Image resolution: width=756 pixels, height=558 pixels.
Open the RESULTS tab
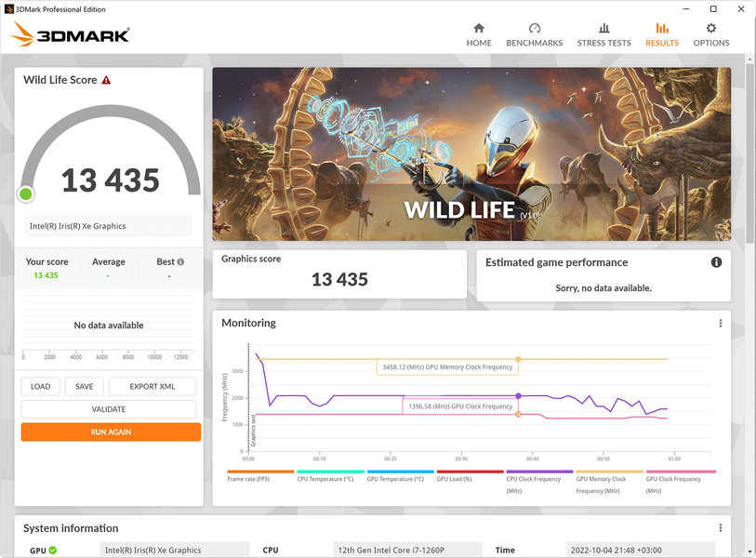point(662,34)
